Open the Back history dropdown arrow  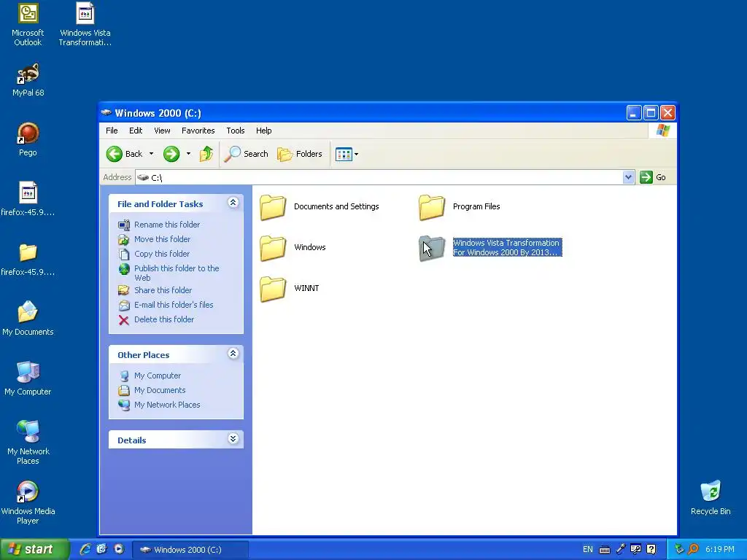coord(151,154)
